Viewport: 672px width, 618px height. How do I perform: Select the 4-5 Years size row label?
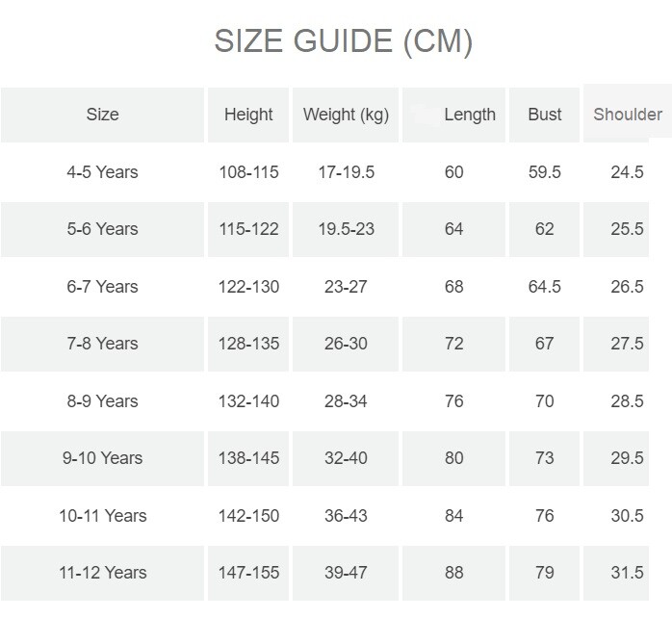click(x=102, y=172)
